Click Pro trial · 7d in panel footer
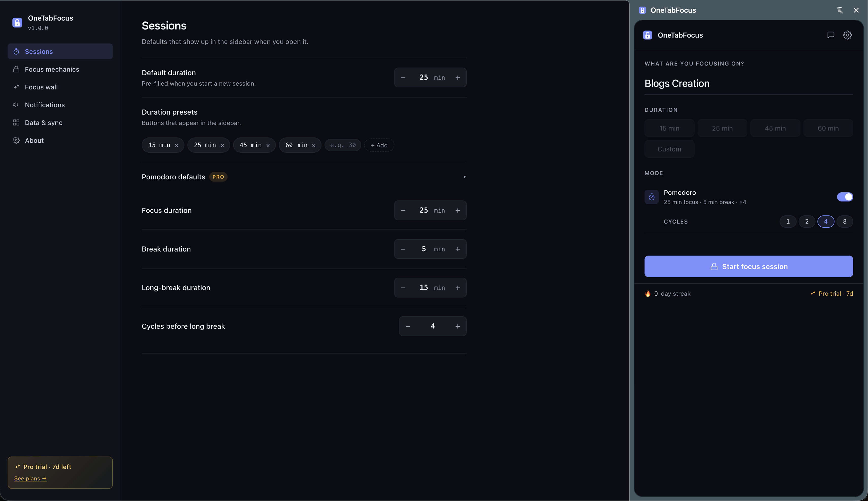The image size is (868, 501). tap(831, 293)
